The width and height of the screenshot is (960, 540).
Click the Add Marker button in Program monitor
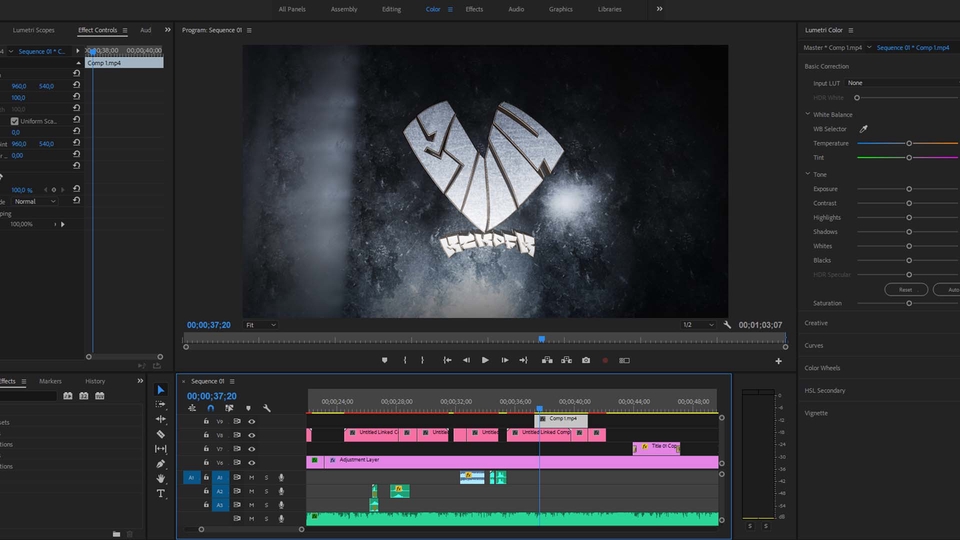click(x=384, y=361)
